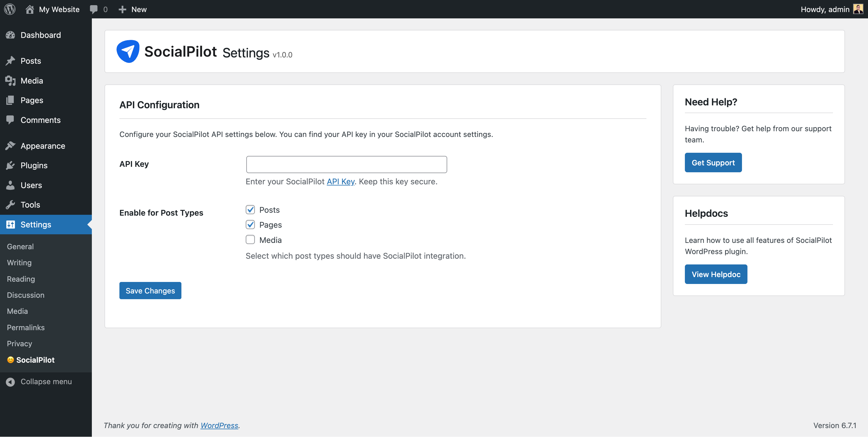Open Permalinks settings submenu
868x437 pixels.
pos(26,327)
